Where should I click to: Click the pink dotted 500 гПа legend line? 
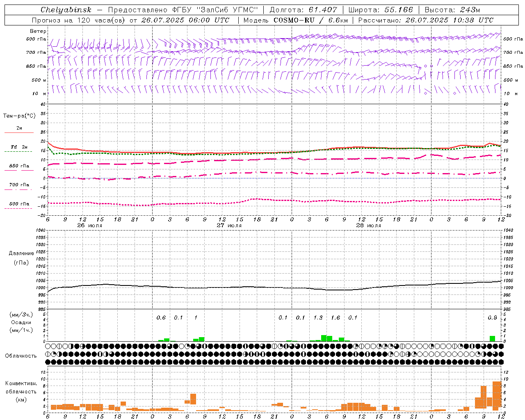[18, 208]
